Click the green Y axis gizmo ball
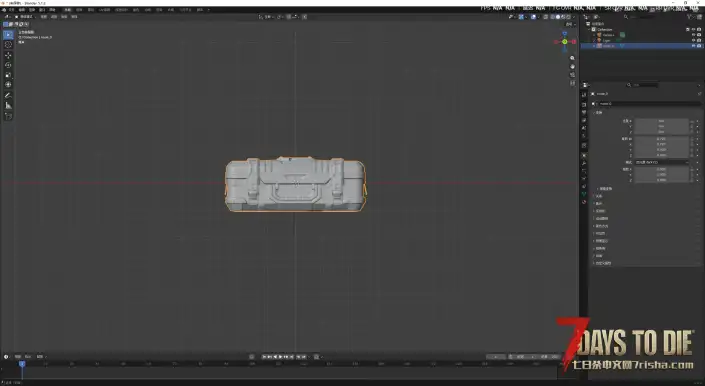Image resolution: width=705 pixels, height=386 pixels. coord(565,42)
